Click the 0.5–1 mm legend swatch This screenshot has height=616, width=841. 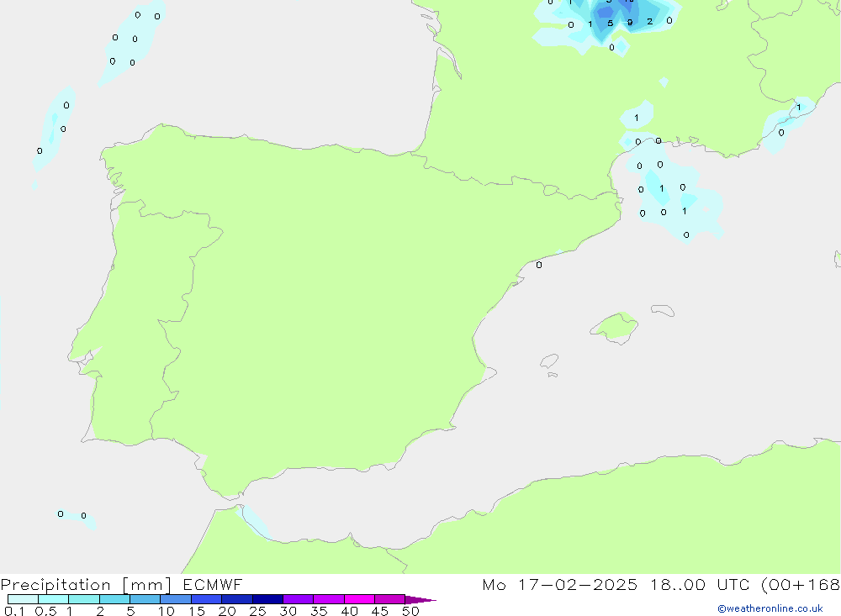tap(53, 599)
